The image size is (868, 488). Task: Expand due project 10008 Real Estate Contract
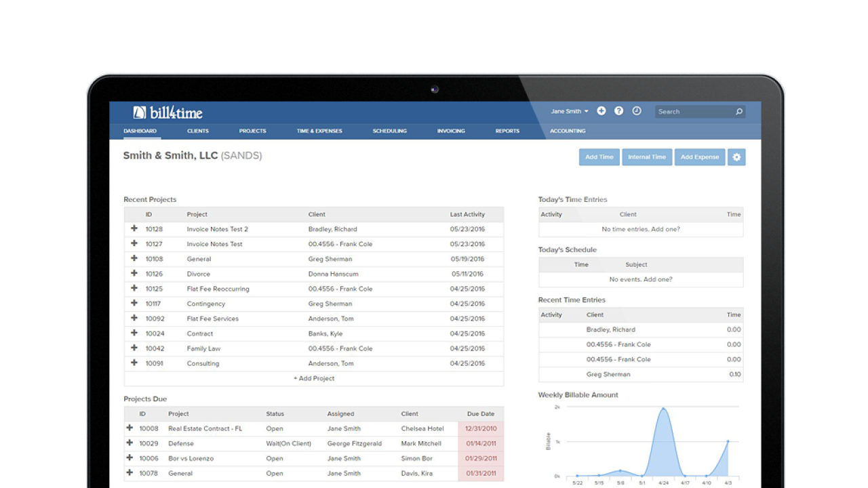tap(130, 428)
